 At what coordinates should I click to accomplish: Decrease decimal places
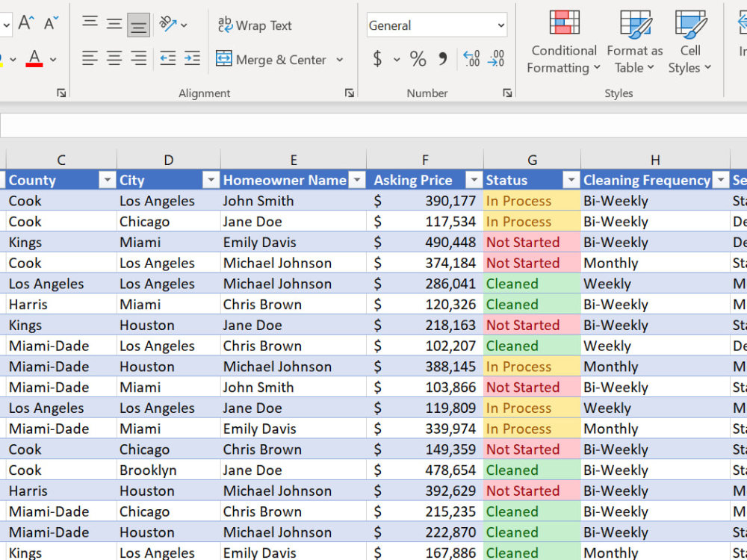(496, 58)
